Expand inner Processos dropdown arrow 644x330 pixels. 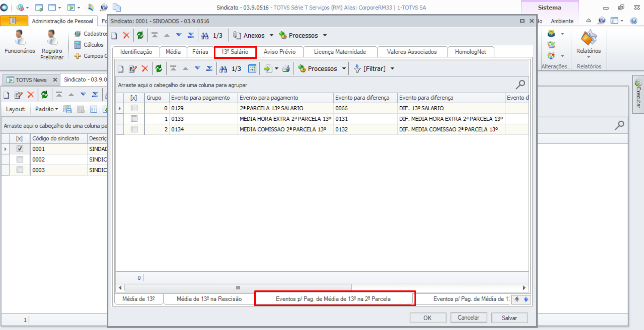click(344, 68)
